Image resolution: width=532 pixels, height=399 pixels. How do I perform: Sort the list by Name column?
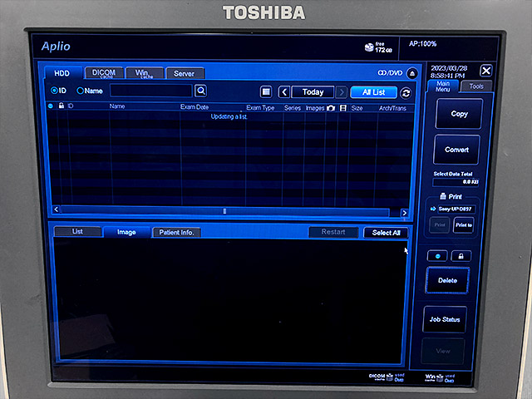(117, 106)
